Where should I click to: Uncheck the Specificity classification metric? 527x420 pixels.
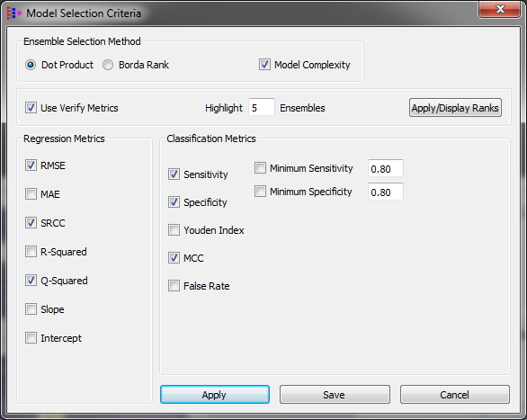(x=174, y=202)
